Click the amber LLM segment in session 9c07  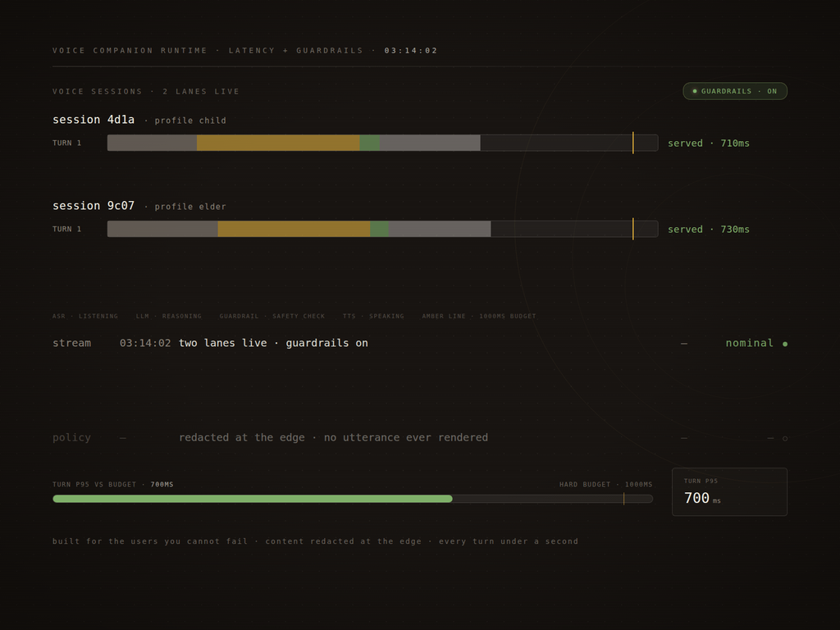pos(294,229)
